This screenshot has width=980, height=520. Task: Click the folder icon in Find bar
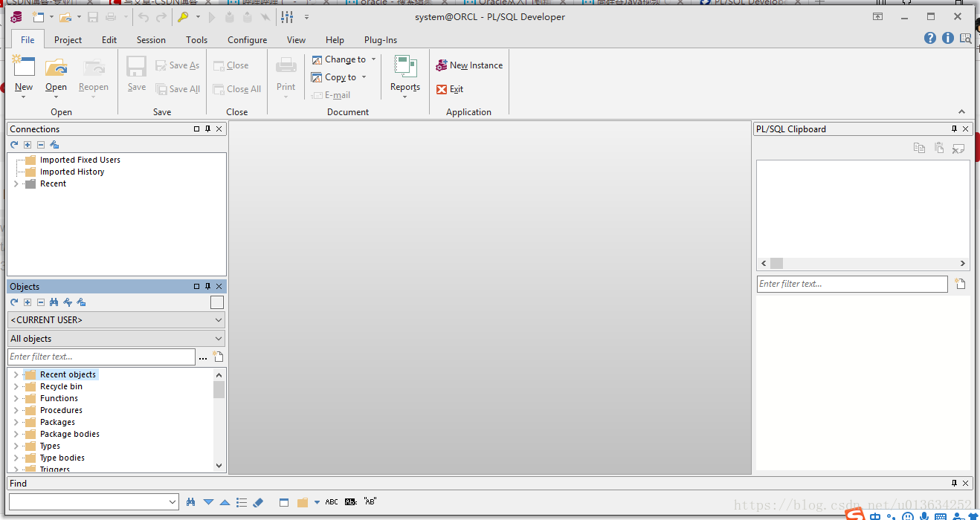tap(303, 503)
